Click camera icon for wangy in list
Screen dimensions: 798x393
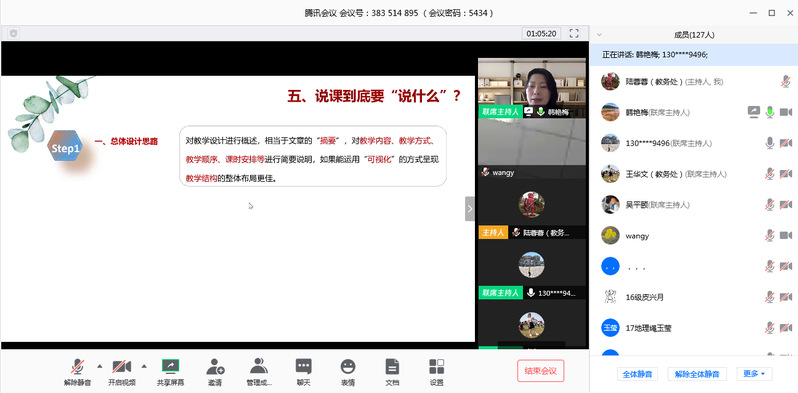pyautogui.click(x=786, y=236)
